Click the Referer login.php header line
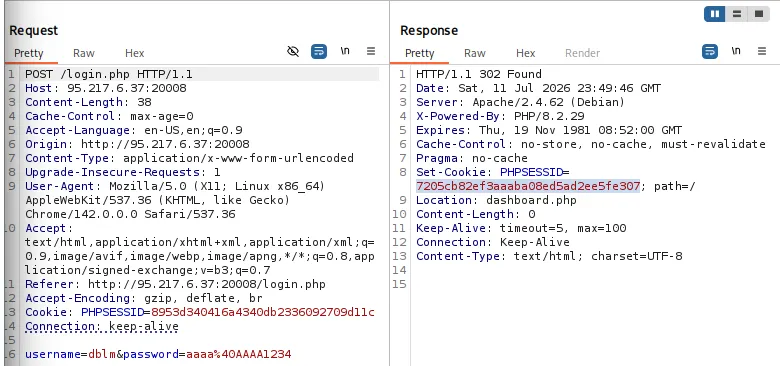The image size is (780, 366). coord(176,284)
